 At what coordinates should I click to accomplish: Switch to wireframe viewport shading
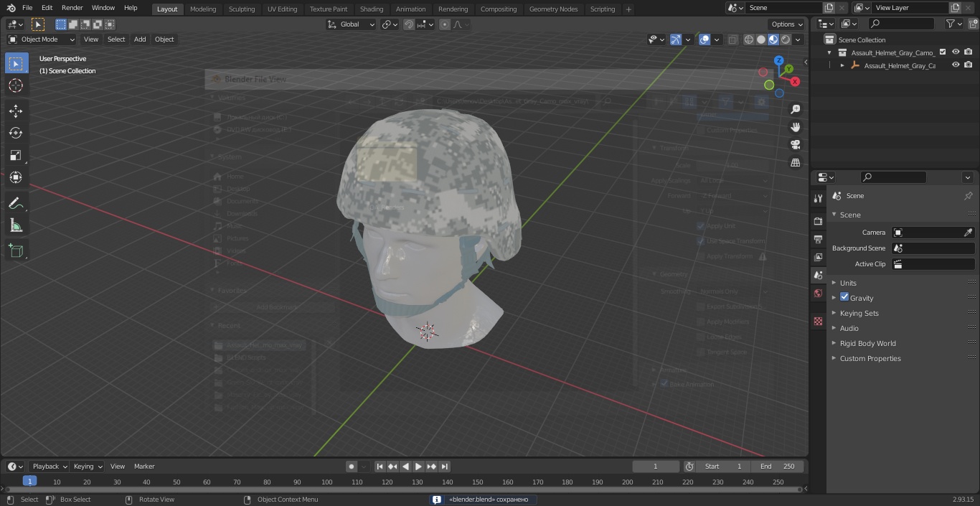[x=749, y=39]
